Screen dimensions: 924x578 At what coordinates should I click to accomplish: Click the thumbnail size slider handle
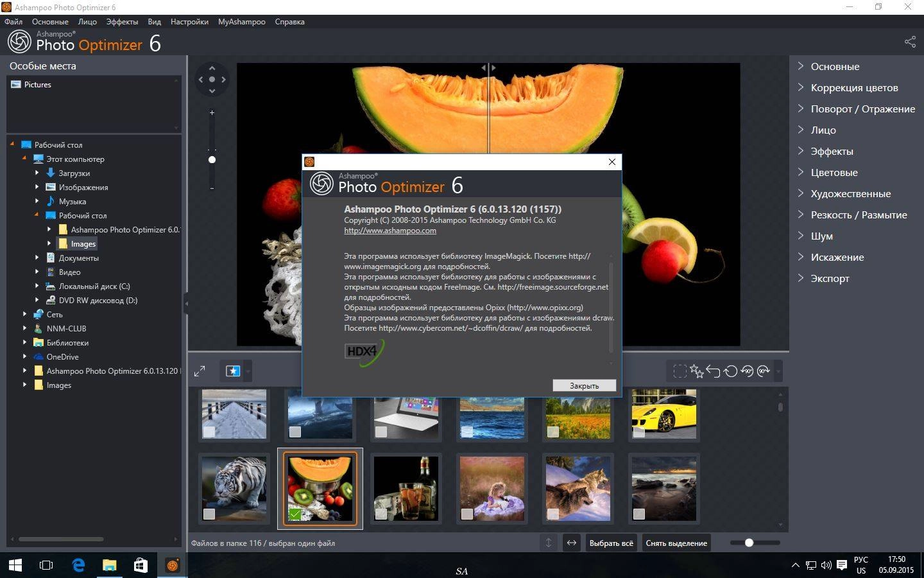pos(749,543)
